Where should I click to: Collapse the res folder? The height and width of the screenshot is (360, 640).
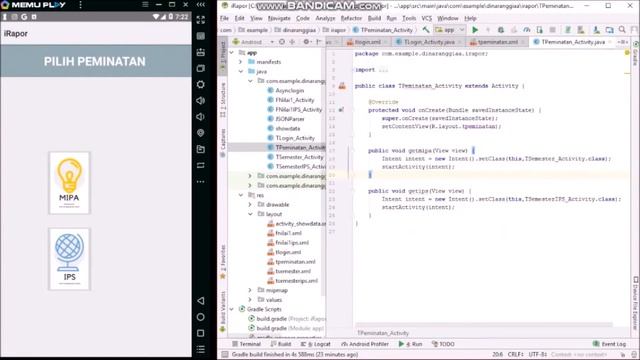pyautogui.click(x=241, y=195)
